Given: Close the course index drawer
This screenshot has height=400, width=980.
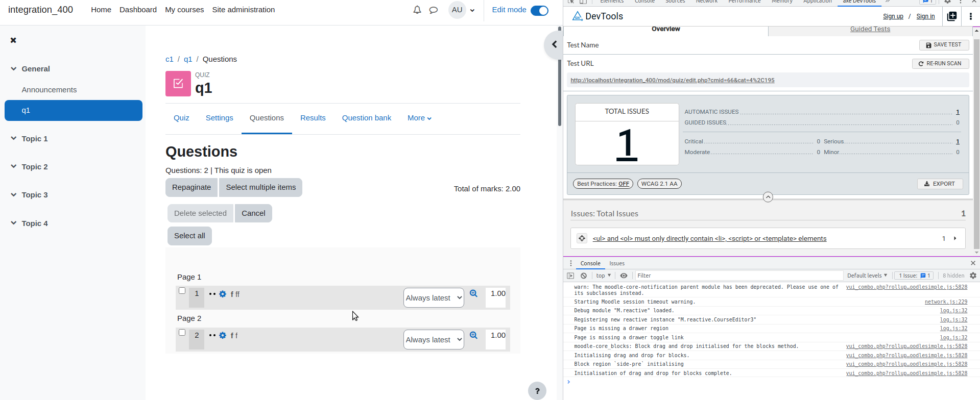Looking at the screenshot, I should tap(13, 40).
